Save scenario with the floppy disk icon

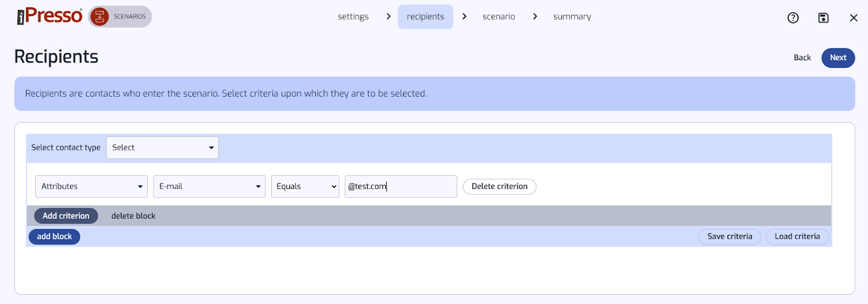pos(824,18)
